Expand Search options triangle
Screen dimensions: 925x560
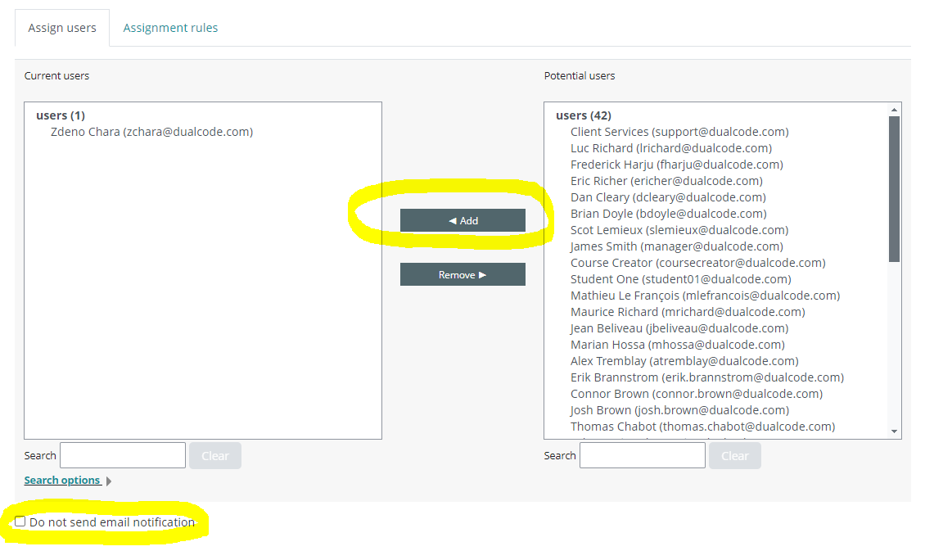click(109, 481)
